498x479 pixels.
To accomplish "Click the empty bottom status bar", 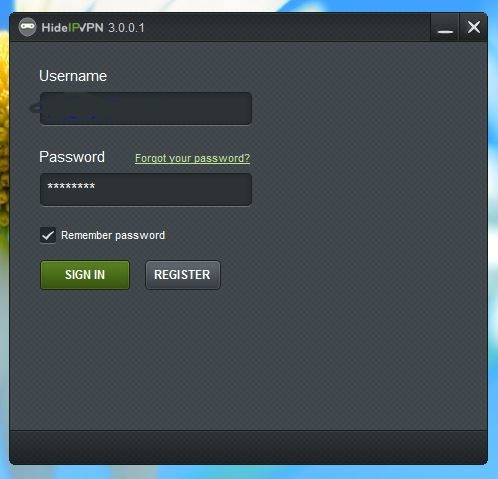I will click(248, 446).
